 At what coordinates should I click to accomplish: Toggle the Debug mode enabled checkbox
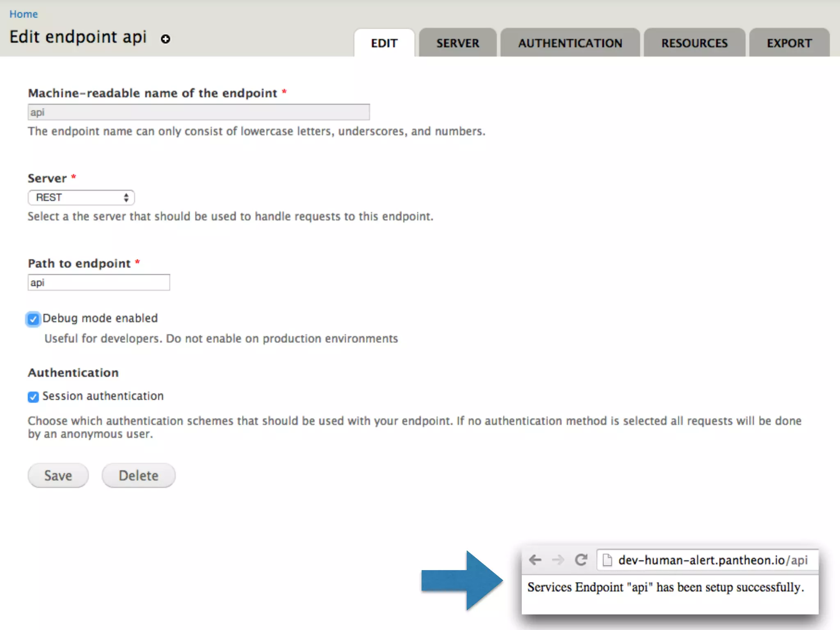point(33,319)
